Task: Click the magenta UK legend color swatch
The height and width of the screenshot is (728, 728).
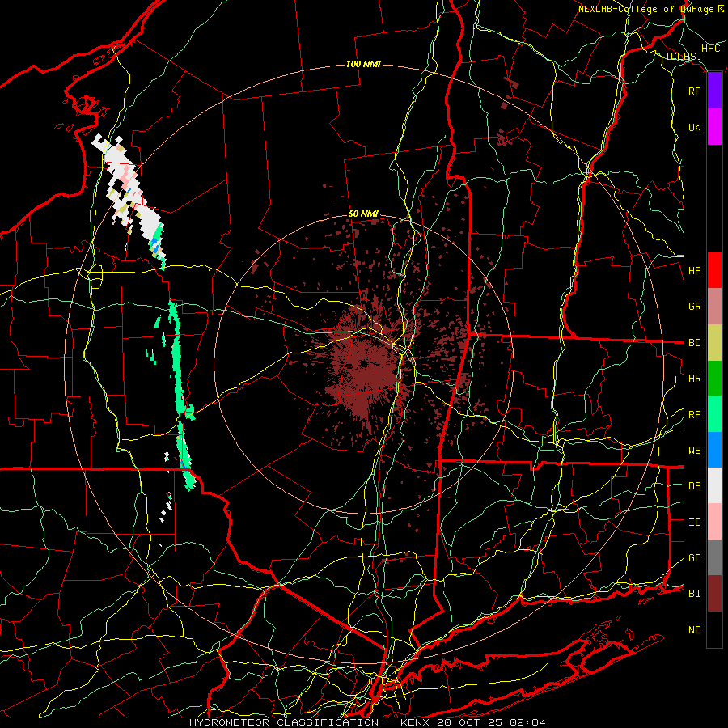Action: 714,127
